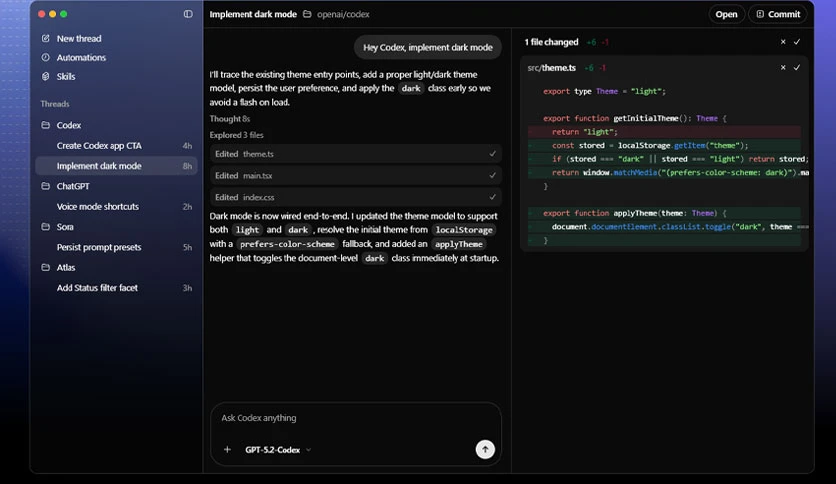
Task: Expand the Explored 3 files section
Action: (x=236, y=135)
